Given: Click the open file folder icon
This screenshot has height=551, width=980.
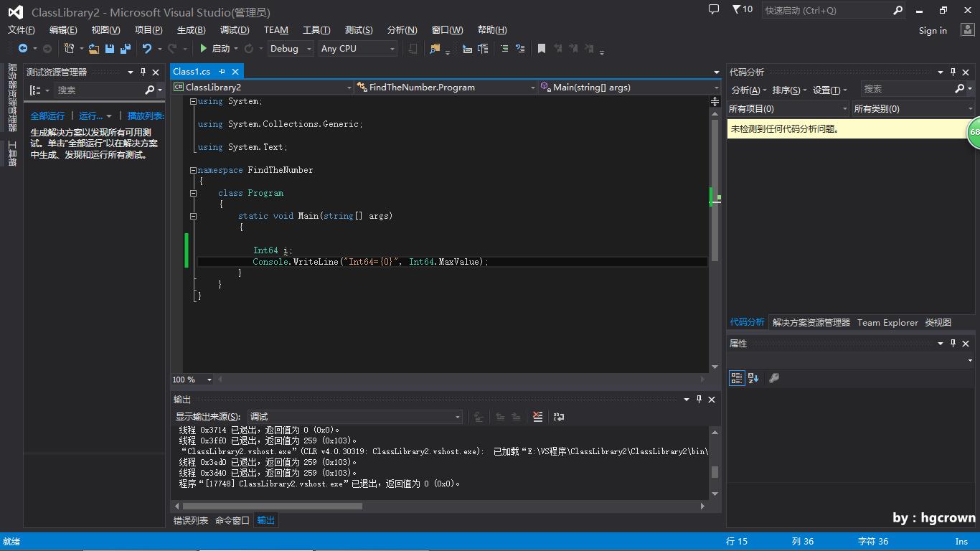Looking at the screenshot, I should 94,48.
